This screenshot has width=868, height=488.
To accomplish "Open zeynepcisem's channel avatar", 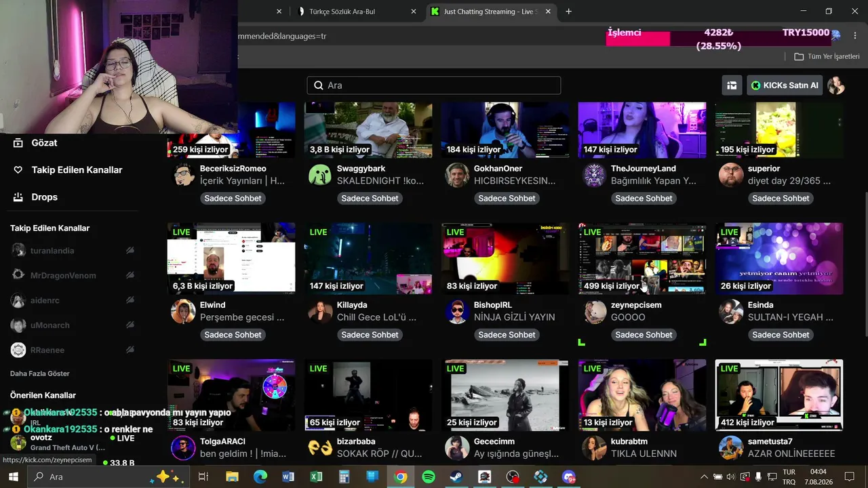I will point(594,312).
